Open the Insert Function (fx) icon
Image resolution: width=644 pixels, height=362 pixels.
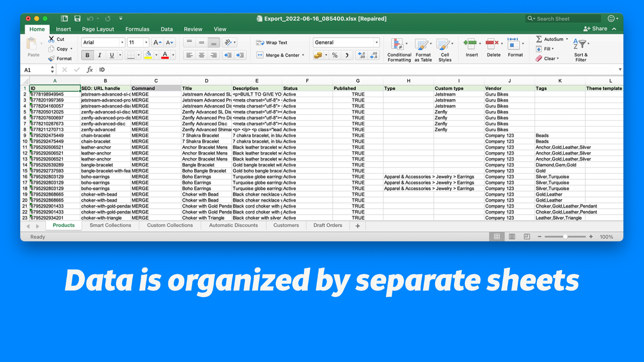point(89,69)
